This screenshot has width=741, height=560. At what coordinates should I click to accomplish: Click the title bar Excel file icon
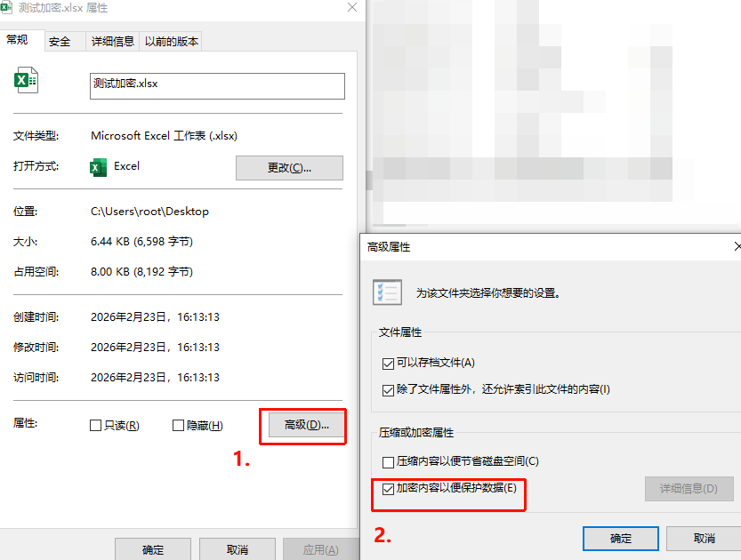6,7
